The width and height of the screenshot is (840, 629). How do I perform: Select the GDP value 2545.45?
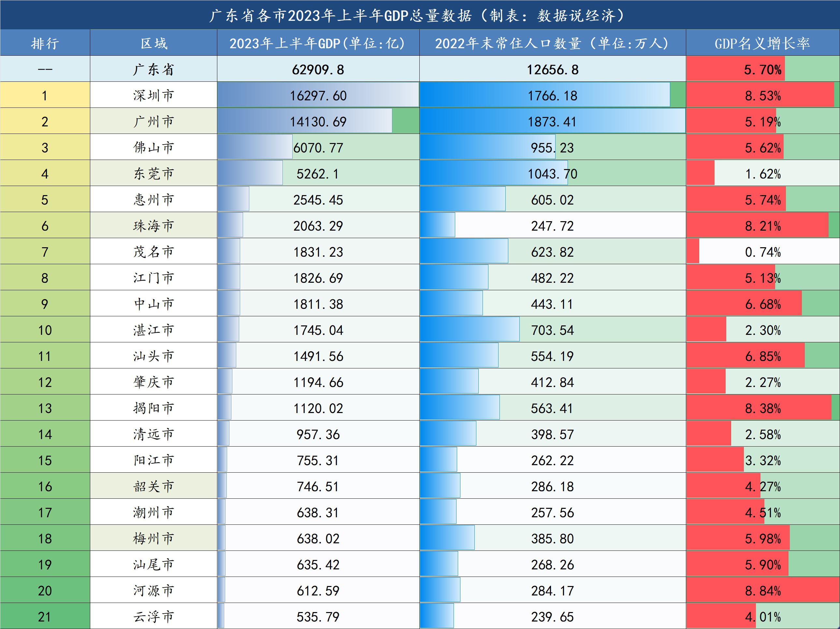pos(318,200)
